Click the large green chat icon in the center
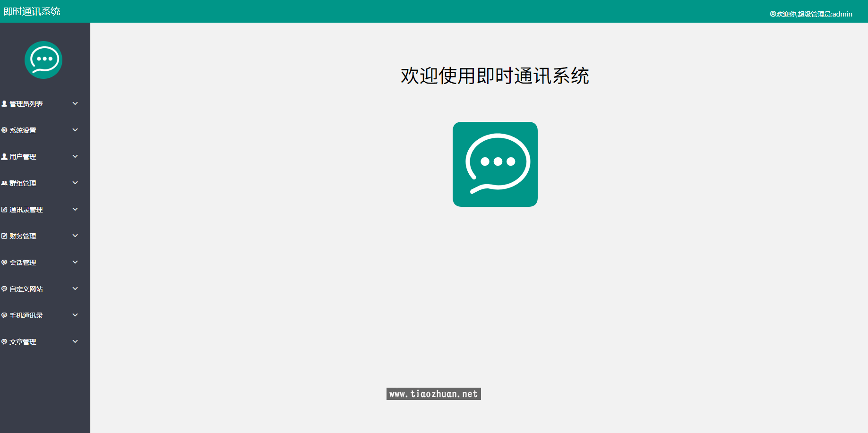The height and width of the screenshot is (433, 868). 495,164
